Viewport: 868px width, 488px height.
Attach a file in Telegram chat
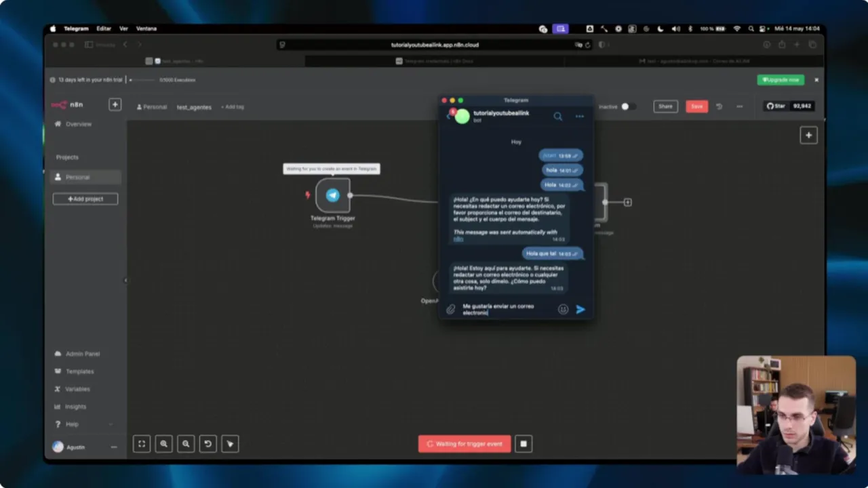(x=450, y=309)
